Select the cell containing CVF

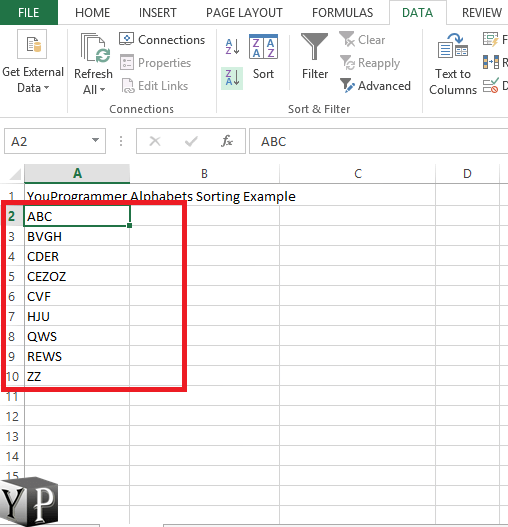click(77, 296)
